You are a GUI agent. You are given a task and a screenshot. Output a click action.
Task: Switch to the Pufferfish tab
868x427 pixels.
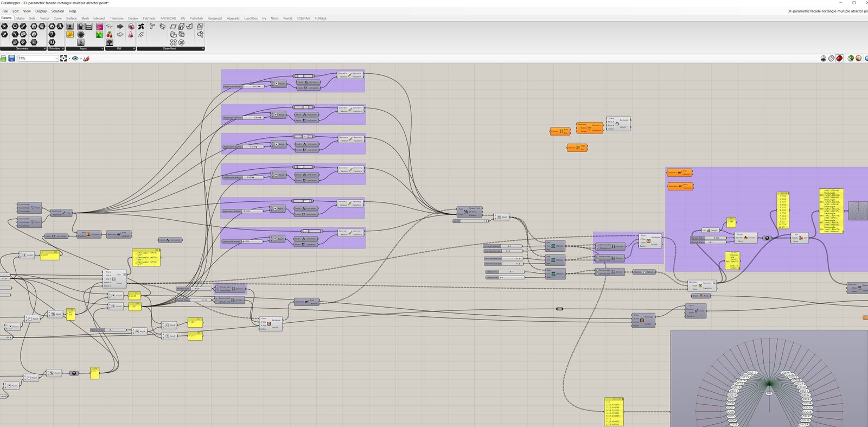196,18
